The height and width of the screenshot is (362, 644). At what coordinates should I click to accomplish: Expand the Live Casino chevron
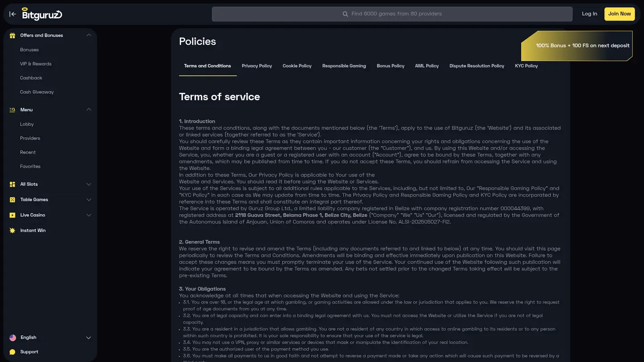[x=89, y=215]
